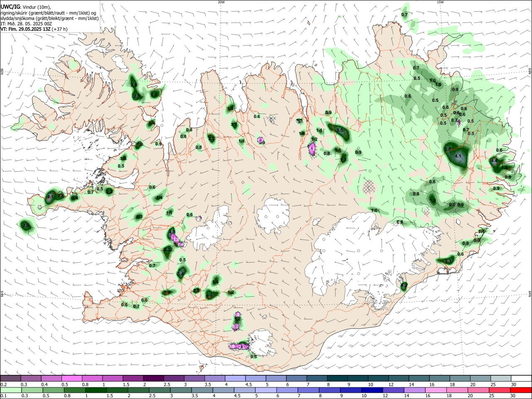This screenshot has width=532, height=399.
Task: Click the grey-green 3 swatch in lower legend row
Action: coord(181,390)
